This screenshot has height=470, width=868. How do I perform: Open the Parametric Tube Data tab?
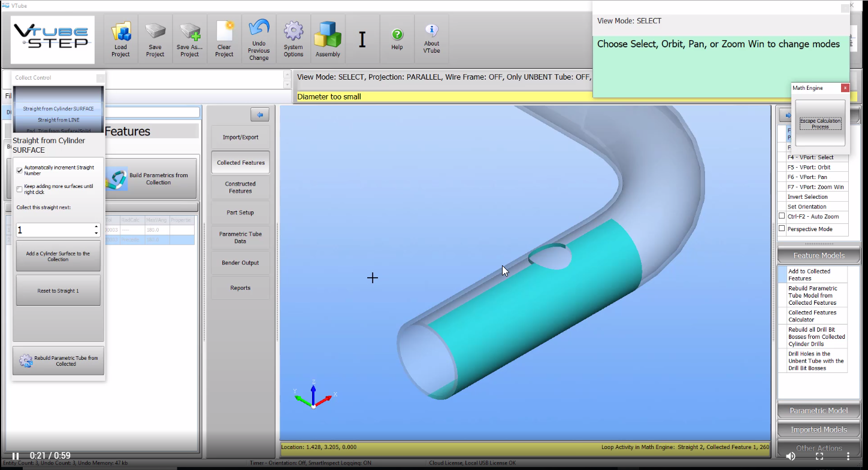click(240, 238)
